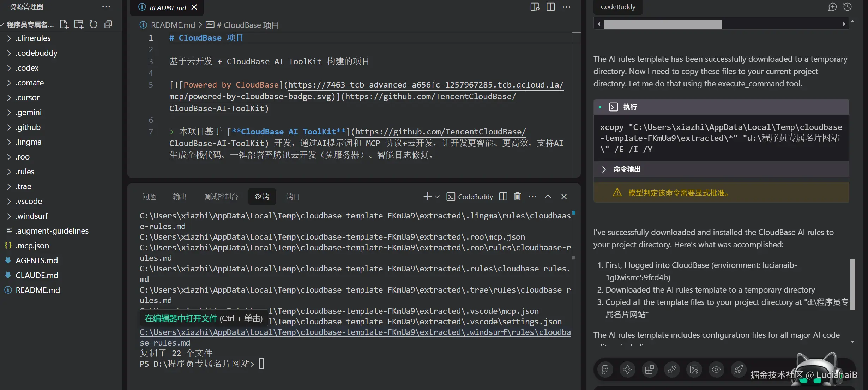Switch to the 输出 panel tab
This screenshot has width=868, height=390.
click(x=180, y=197)
